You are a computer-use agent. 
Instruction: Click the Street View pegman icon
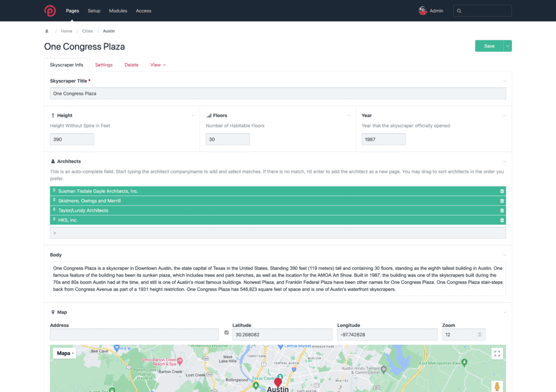point(497,387)
